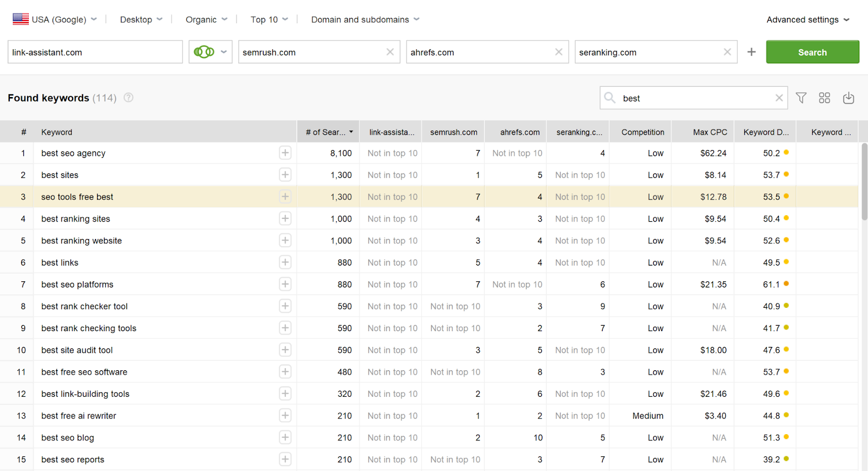Open the grid view icon
Image resolution: width=868 pixels, height=471 pixels.
coord(824,98)
